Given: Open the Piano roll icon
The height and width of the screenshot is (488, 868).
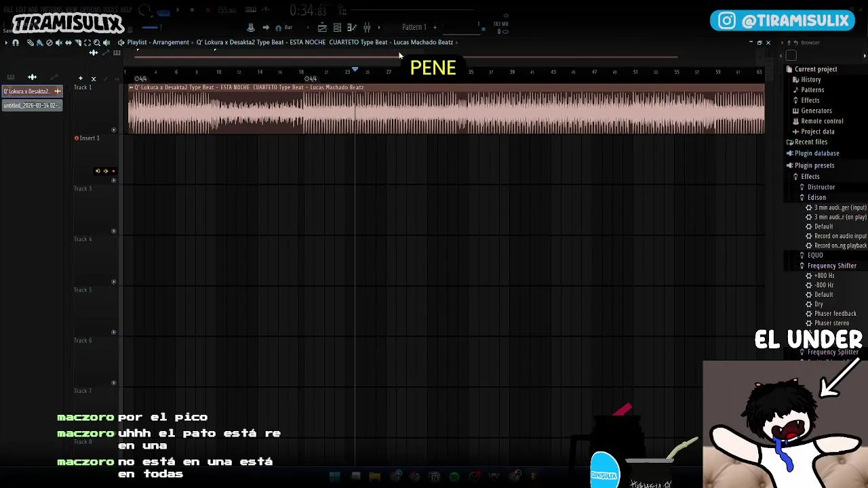Looking at the screenshot, I should (x=352, y=28).
